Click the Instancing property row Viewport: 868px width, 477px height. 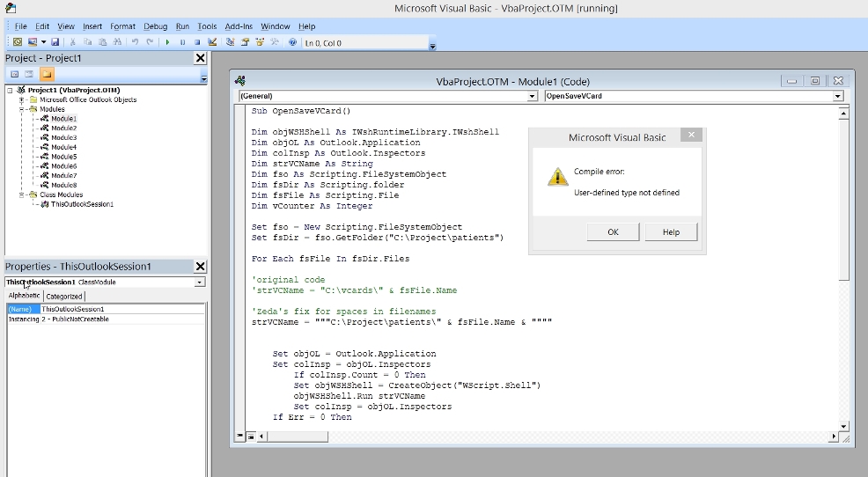[106, 319]
